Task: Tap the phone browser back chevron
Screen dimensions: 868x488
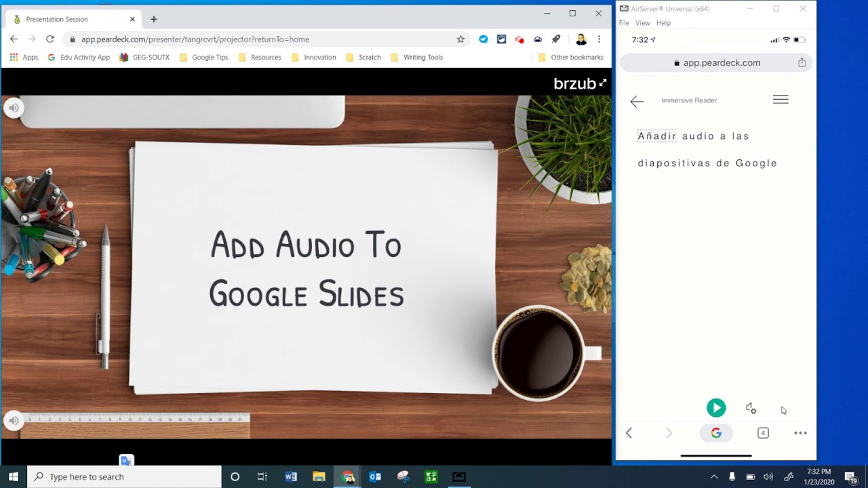Action: pyautogui.click(x=629, y=433)
